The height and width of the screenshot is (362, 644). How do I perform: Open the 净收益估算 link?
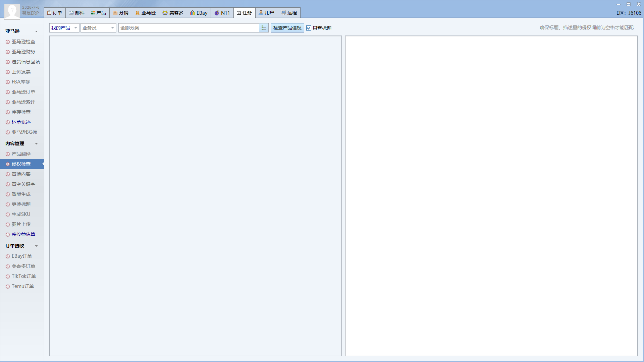23,234
